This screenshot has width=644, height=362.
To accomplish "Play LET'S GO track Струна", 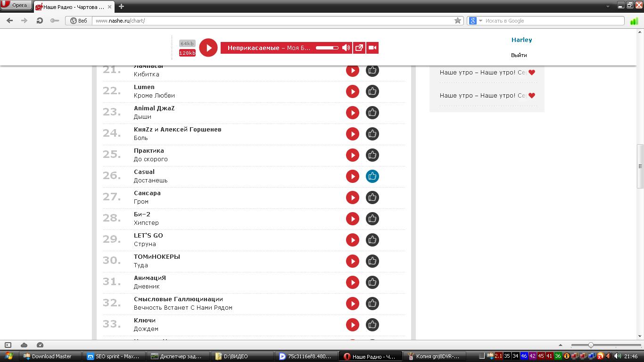I will pos(353,240).
